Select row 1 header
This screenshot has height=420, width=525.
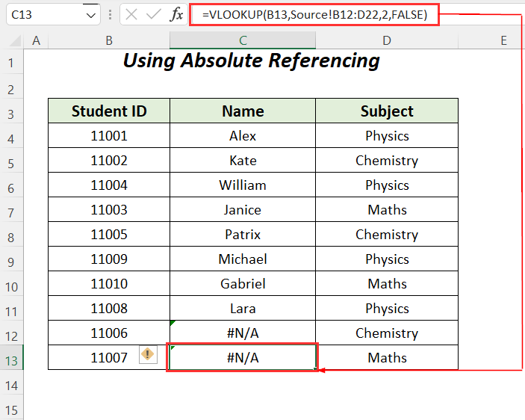click(11, 62)
